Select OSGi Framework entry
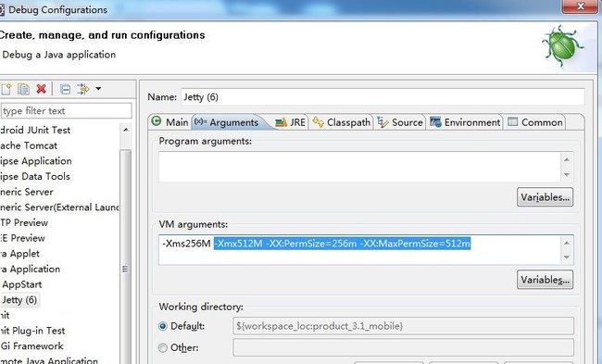602x364 pixels. pos(31,346)
